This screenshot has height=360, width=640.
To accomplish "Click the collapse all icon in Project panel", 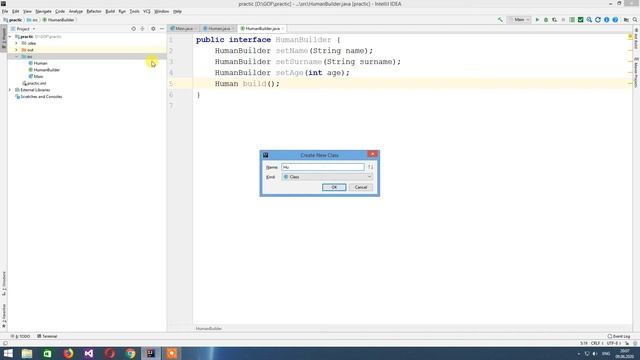I will [x=142, y=29].
